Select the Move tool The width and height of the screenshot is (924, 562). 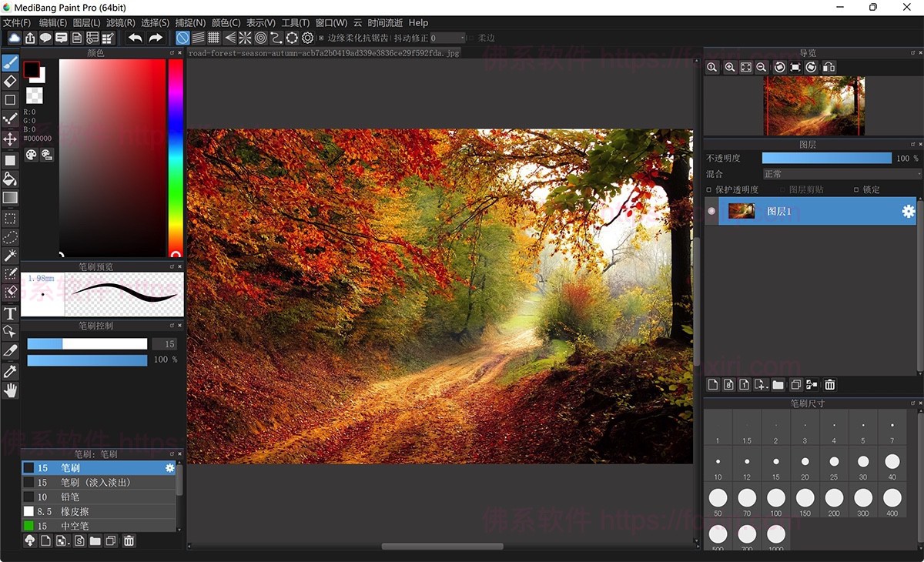pyautogui.click(x=10, y=139)
